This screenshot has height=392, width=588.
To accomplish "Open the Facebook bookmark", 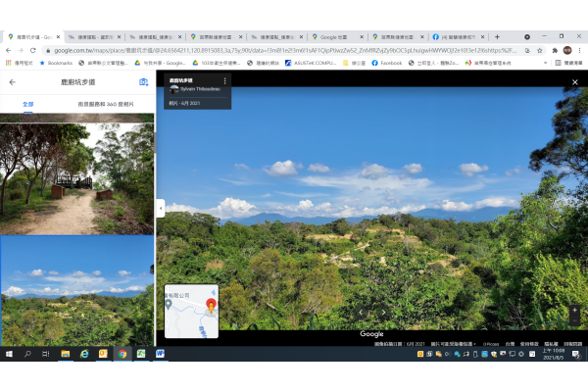I will (x=387, y=63).
